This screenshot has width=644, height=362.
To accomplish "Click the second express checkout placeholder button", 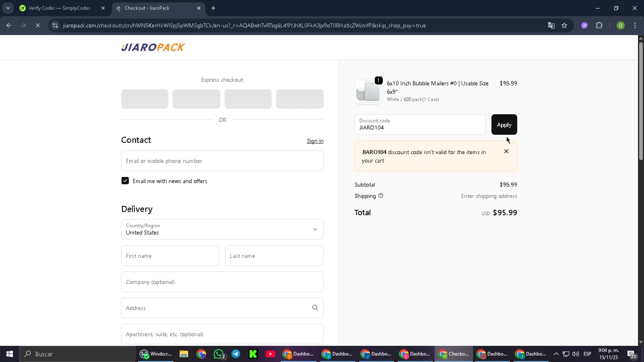I will pyautogui.click(x=196, y=99).
